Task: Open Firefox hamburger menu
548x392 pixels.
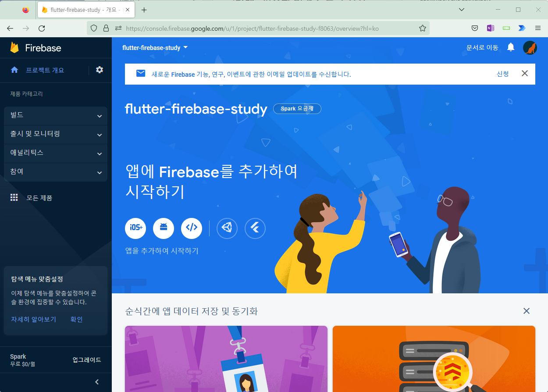Action: pos(538,28)
